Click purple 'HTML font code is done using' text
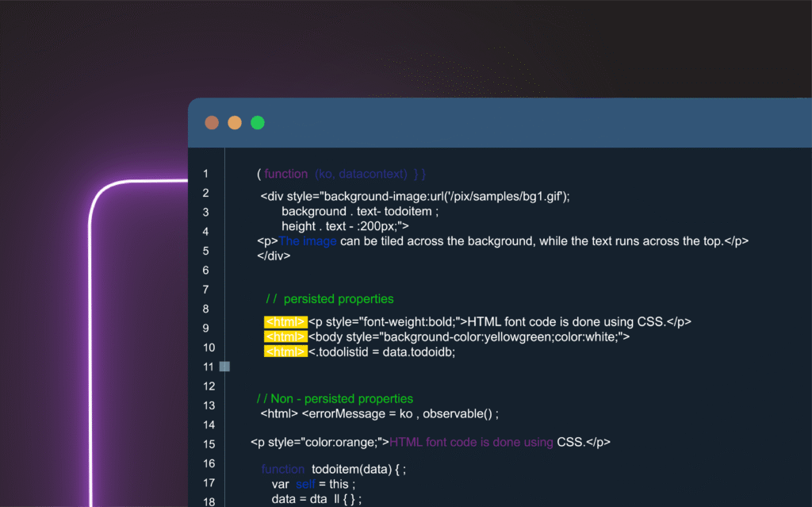 pos(471,442)
